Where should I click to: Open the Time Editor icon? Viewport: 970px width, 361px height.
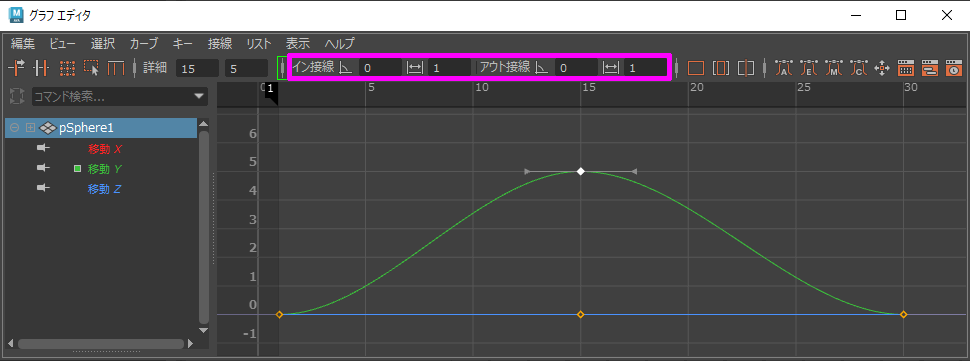pyautogui.click(x=953, y=67)
